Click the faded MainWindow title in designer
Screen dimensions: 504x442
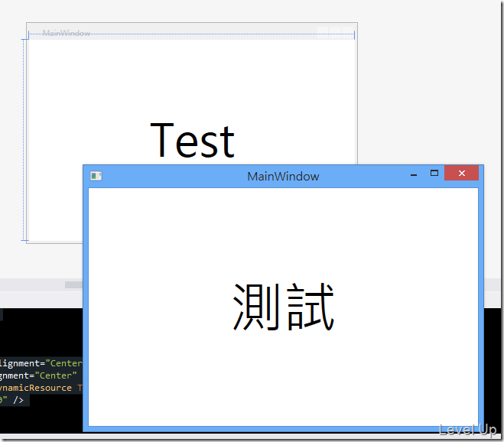click(x=67, y=33)
